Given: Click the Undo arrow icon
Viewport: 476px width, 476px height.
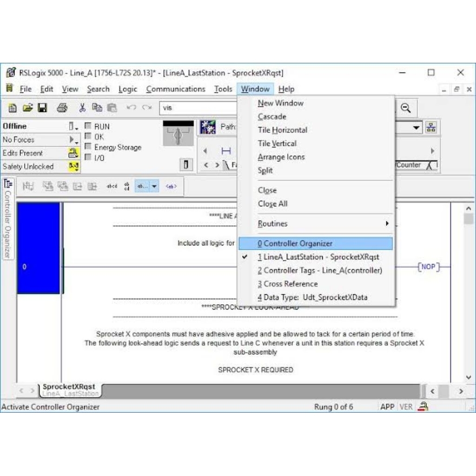Looking at the screenshot, I should coord(131,107).
